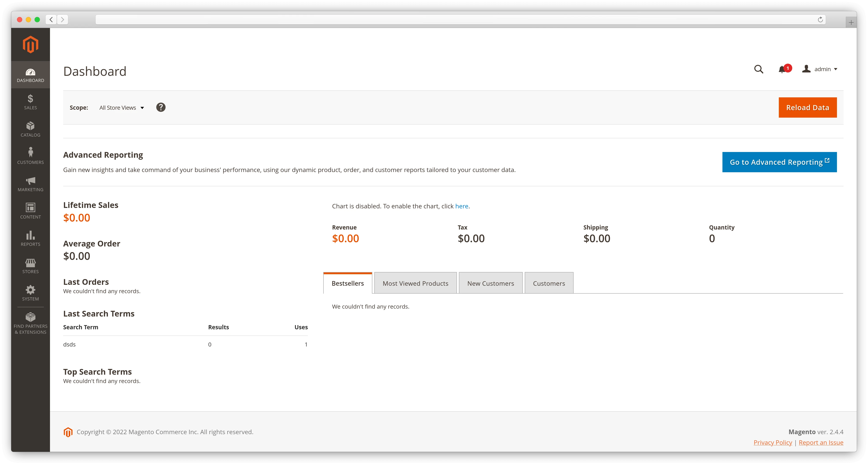This screenshot has width=868, height=463.
Task: Open the Marketing sidebar icon
Action: pyautogui.click(x=30, y=184)
